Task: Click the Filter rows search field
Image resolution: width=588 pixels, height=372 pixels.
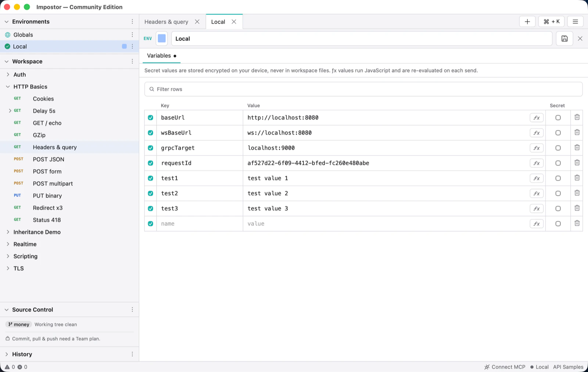Action: click(x=363, y=89)
